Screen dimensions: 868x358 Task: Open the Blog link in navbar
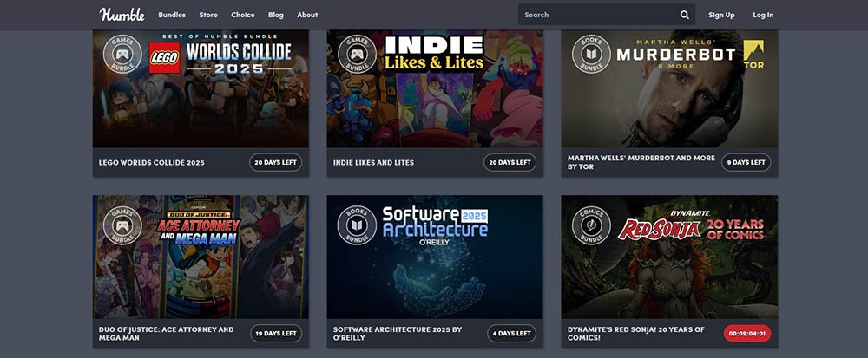click(x=276, y=15)
